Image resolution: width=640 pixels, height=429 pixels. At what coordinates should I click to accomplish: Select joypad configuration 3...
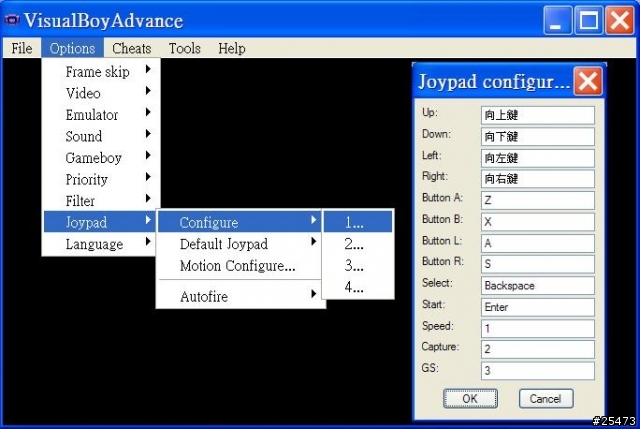point(358,265)
